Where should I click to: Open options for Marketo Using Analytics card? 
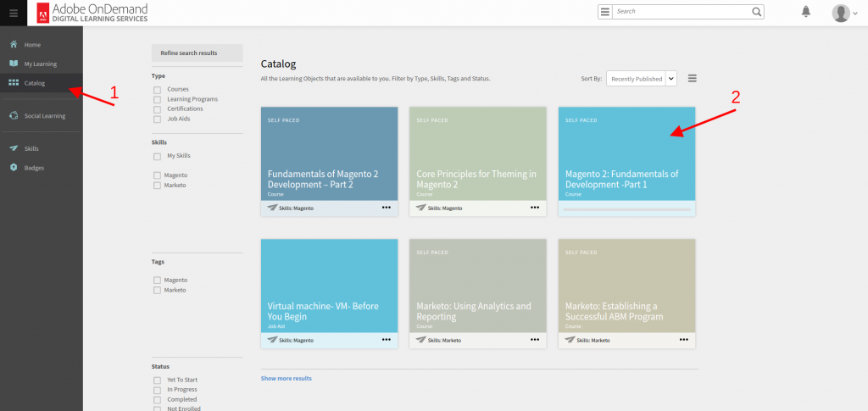[535, 340]
